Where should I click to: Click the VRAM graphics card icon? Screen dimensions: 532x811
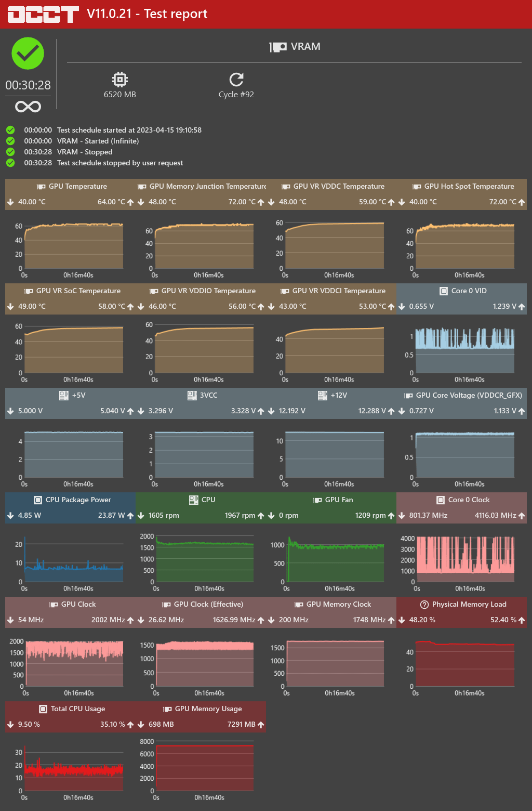pos(278,47)
